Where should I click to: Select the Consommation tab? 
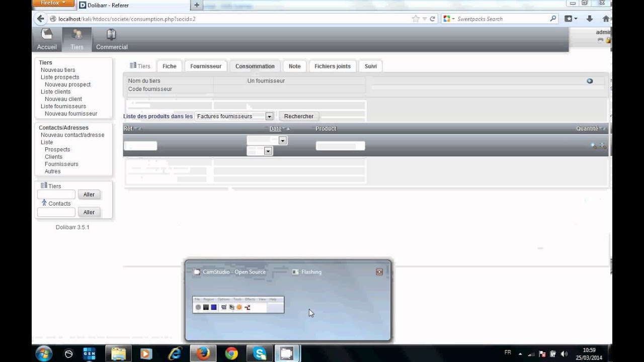tap(255, 66)
